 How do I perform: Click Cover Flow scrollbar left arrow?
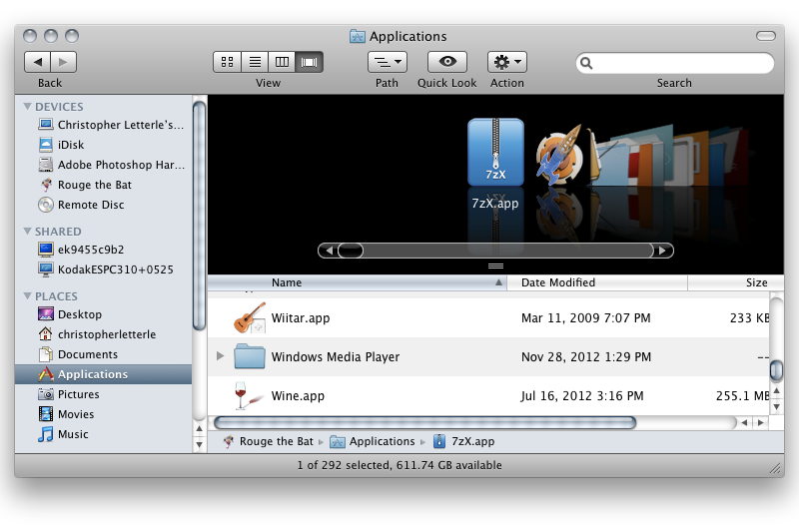[x=329, y=251]
